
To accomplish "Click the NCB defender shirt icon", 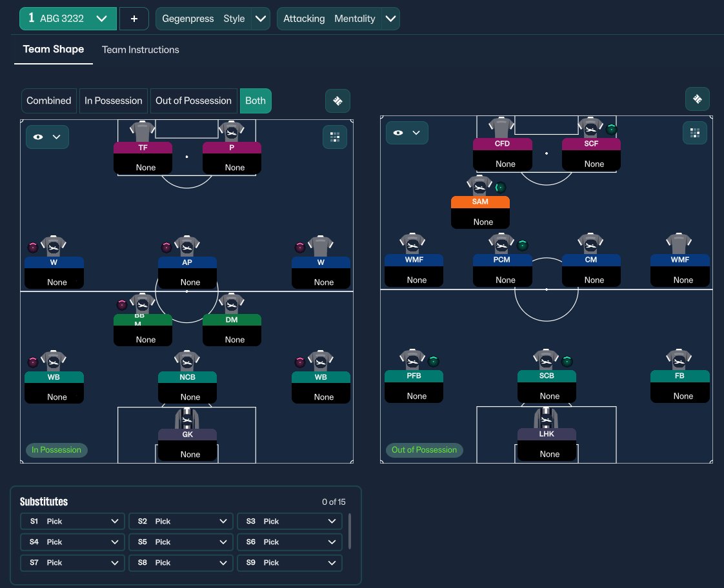I will tap(187, 360).
